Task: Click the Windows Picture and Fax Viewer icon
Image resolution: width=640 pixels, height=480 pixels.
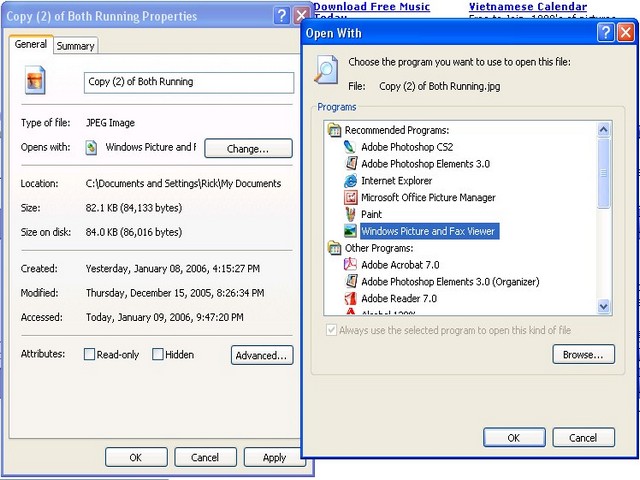Action: click(350, 231)
